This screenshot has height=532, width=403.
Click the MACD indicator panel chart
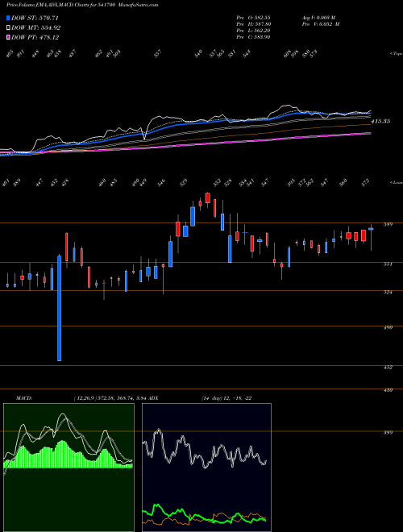point(69,468)
